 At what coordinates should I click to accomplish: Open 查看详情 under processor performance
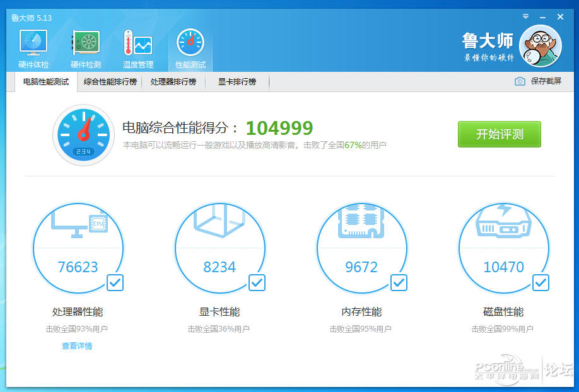click(78, 346)
